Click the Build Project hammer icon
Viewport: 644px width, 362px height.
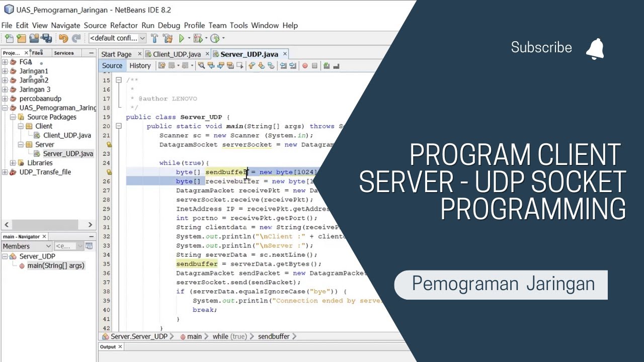(x=154, y=38)
